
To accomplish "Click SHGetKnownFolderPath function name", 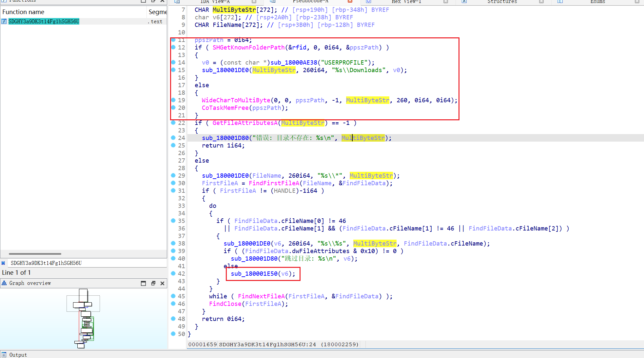I will coord(248,48).
